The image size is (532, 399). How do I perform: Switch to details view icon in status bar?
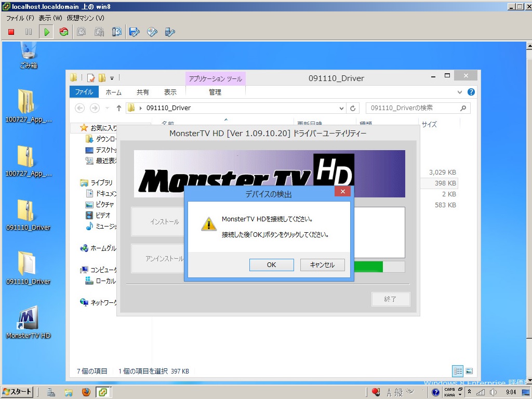458,371
